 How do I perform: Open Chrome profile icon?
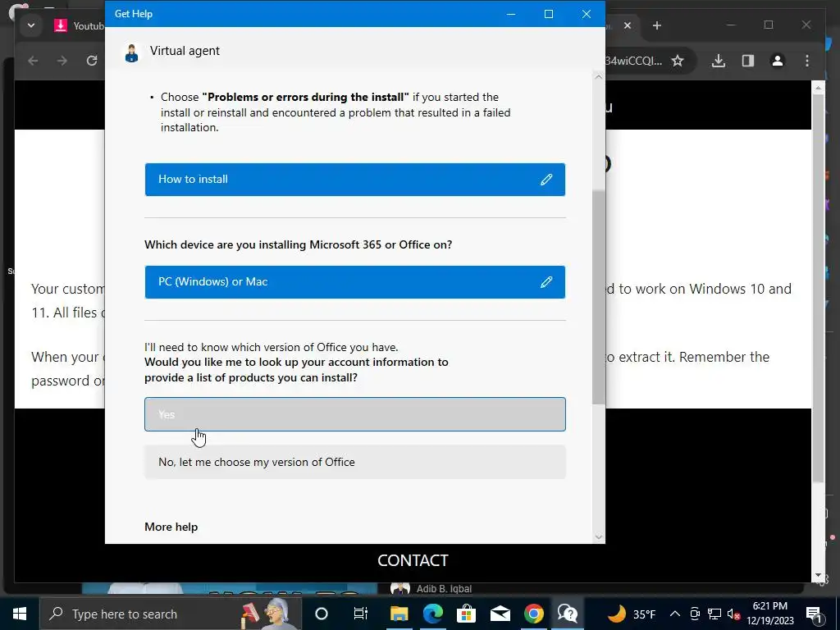point(778,61)
